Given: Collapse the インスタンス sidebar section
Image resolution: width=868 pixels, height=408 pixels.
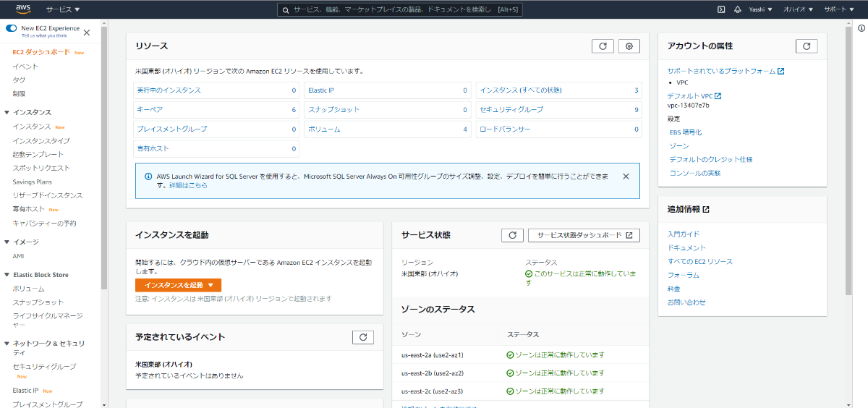Looking at the screenshot, I should tap(7, 112).
